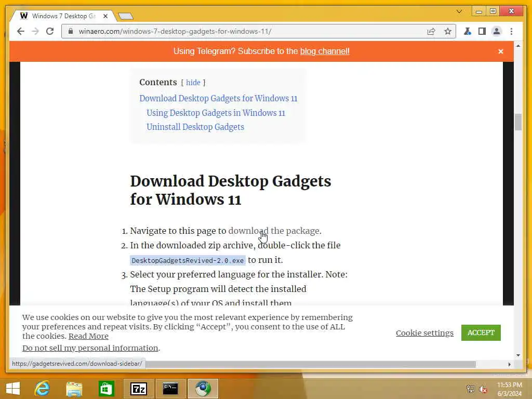The image size is (532, 399).
Task: Share this page via address bar icon
Action: coord(431,32)
